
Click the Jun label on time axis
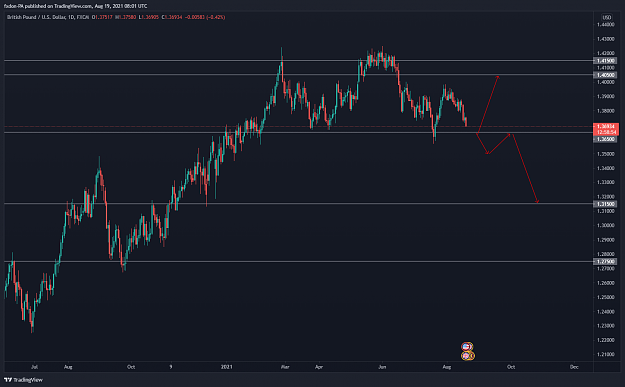pos(382,367)
